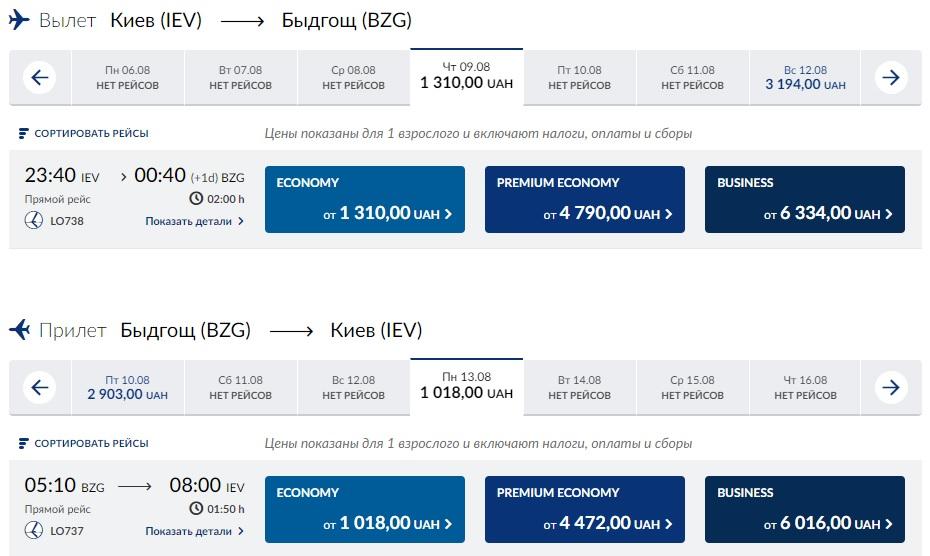
Task: Expand details for flight LO738
Action: pyautogui.click(x=195, y=221)
